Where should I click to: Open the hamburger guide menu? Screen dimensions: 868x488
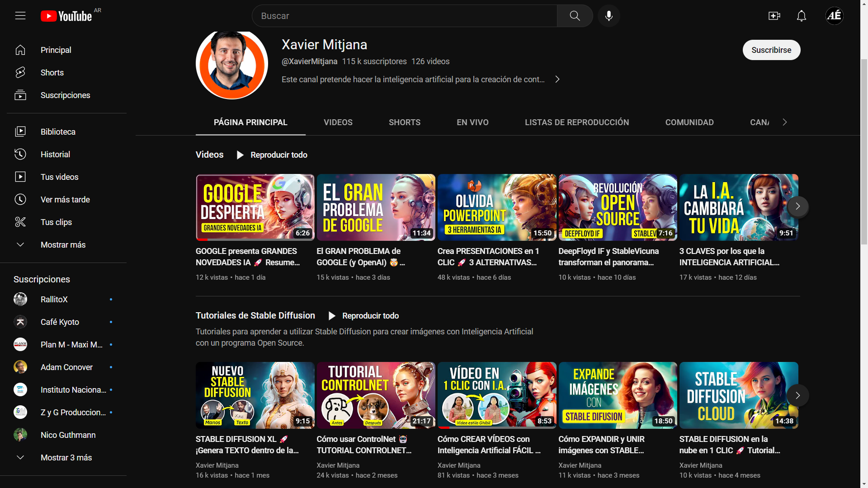(x=20, y=16)
